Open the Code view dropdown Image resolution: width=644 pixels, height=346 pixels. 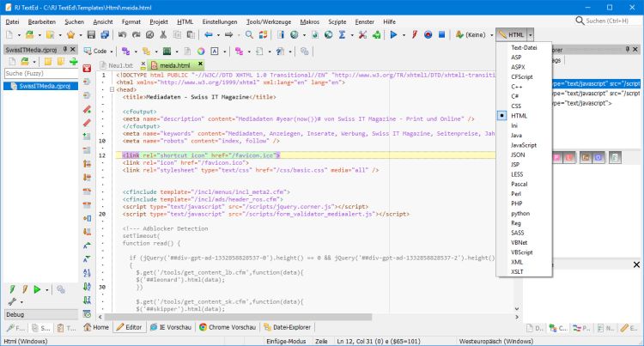pos(98,52)
